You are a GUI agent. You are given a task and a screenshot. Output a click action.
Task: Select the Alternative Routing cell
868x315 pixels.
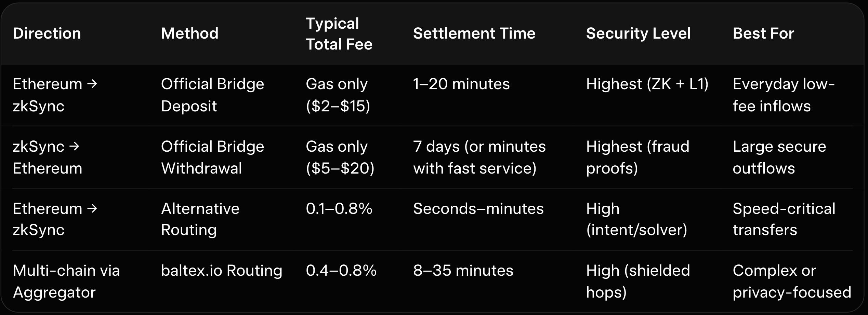pyautogui.click(x=200, y=219)
